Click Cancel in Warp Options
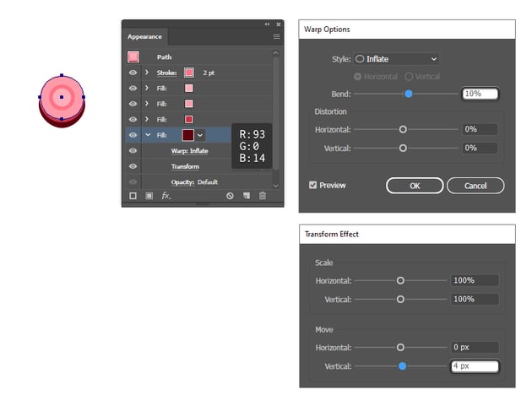Image resolution: width=532 pixels, height=406 pixels. pos(475,186)
